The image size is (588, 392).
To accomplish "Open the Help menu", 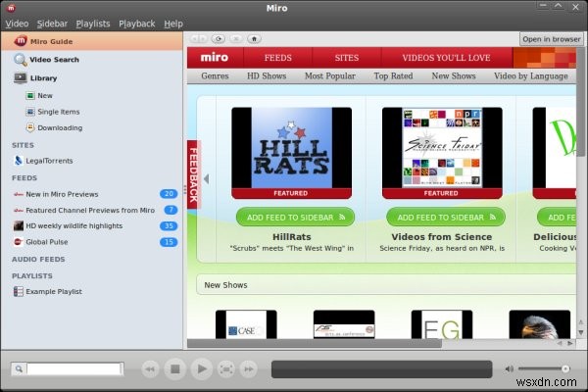I will [173, 24].
